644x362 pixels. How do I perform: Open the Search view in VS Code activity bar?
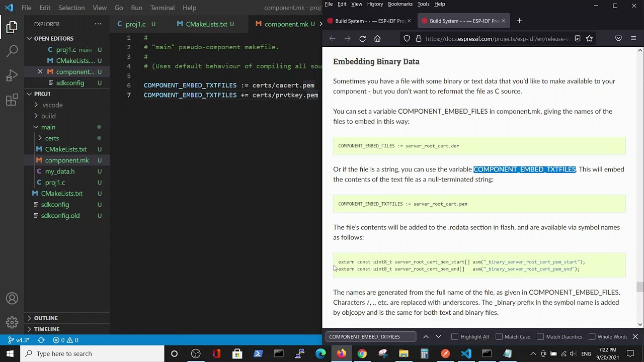pos(12,51)
